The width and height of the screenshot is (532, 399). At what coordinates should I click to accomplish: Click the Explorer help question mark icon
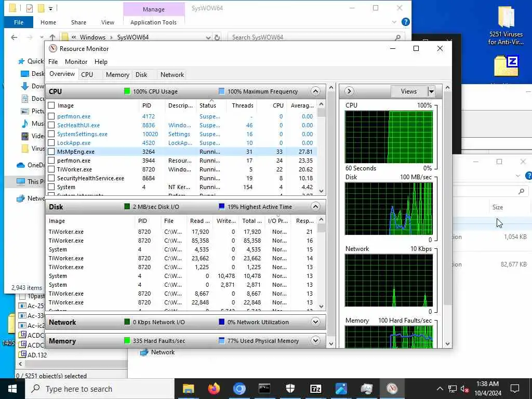point(405,22)
